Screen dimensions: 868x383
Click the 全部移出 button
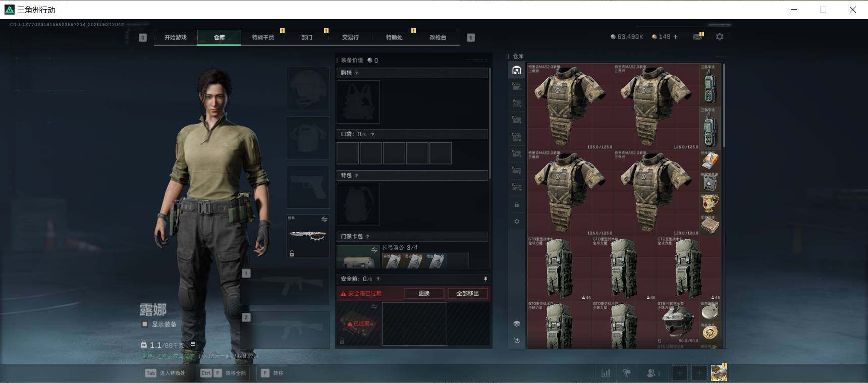(468, 294)
